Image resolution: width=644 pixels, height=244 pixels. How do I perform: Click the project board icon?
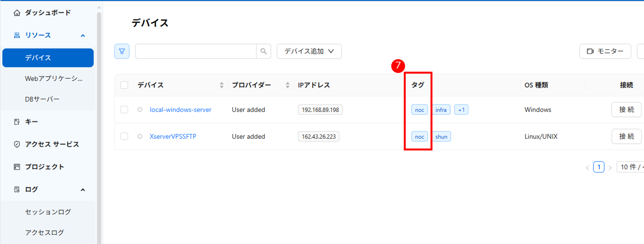tap(17, 167)
